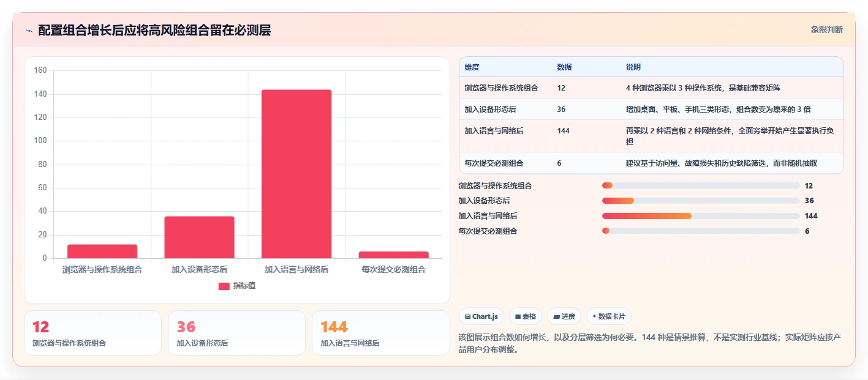Click the title 配置组合增长后应将高风险组合留在必测层
The width and height of the screenshot is (868, 380).
(x=154, y=30)
